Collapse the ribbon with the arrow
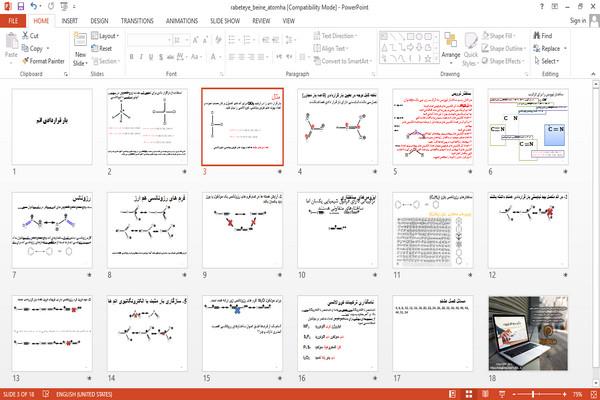 (593, 74)
